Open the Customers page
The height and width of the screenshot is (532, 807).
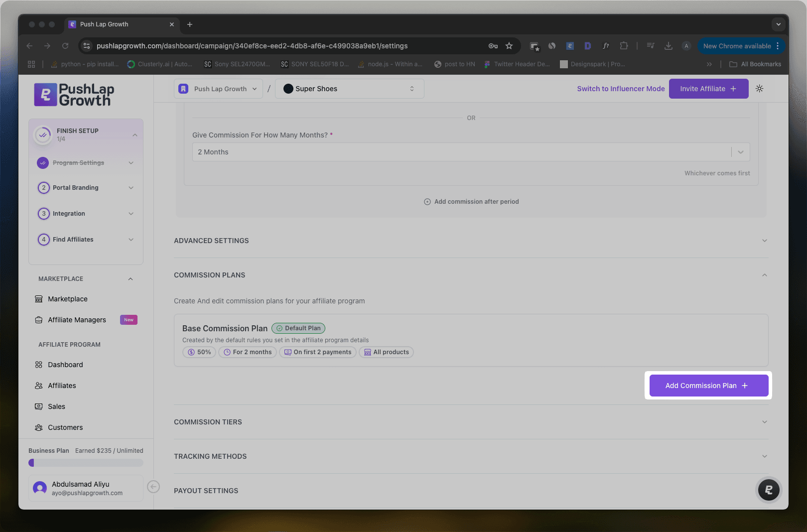[x=65, y=427]
